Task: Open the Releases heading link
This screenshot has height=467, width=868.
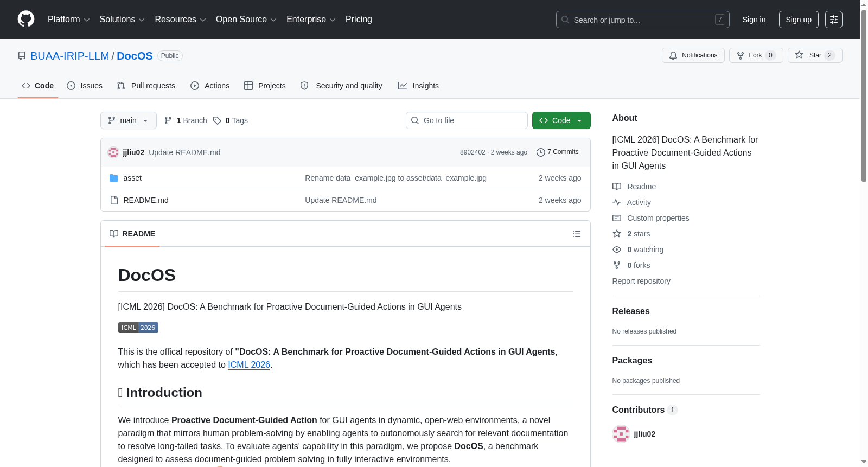Action: click(x=631, y=311)
